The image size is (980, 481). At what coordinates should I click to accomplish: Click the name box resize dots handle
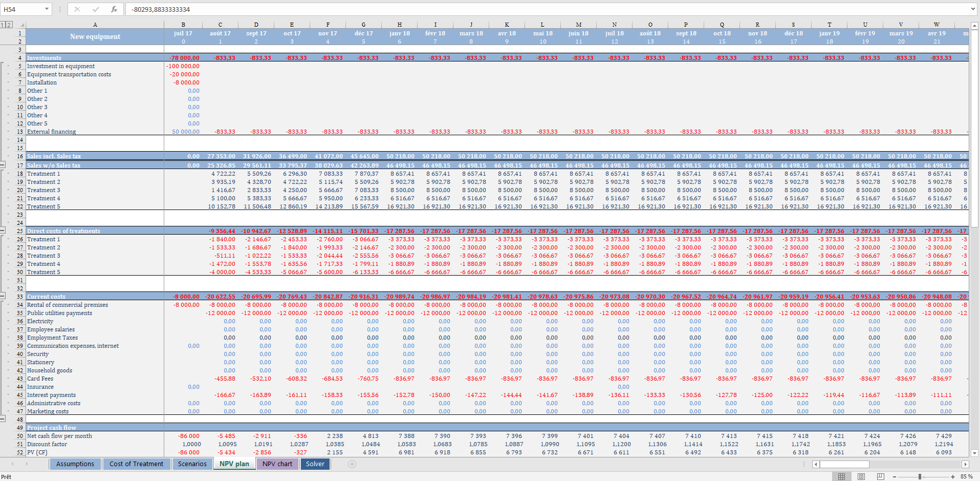click(x=60, y=9)
